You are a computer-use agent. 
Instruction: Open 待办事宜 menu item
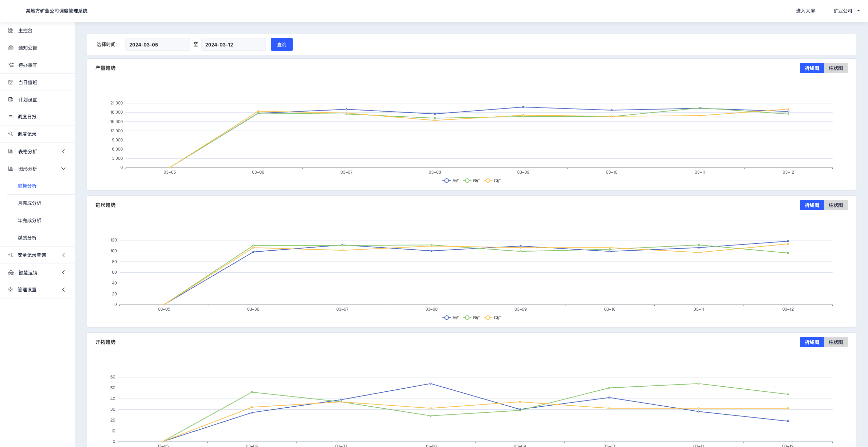37,65
